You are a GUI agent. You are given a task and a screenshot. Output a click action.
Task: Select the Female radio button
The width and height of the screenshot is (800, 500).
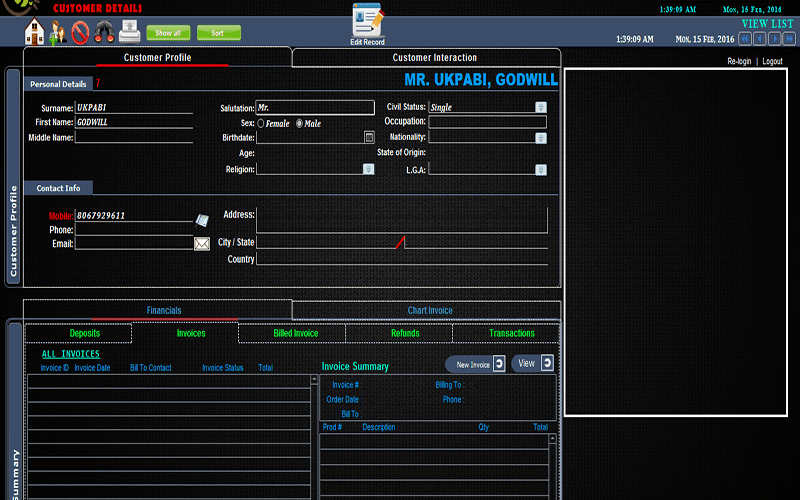[x=262, y=123]
